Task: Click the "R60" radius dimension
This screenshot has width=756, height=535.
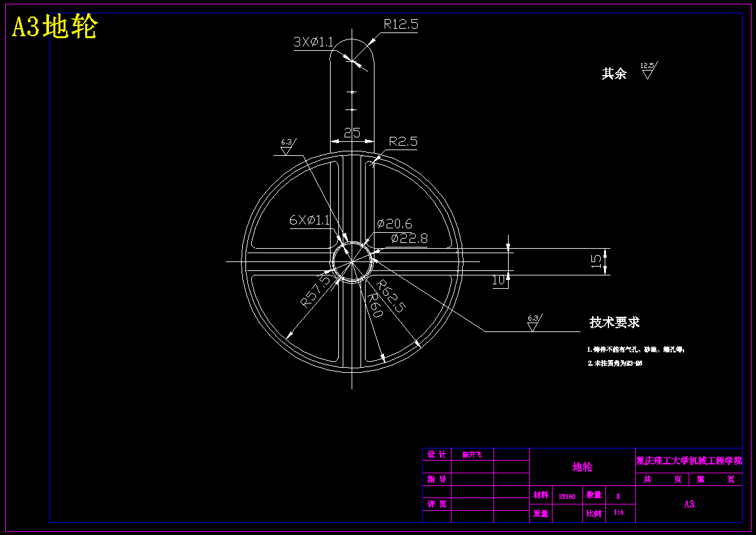Action: coord(375,305)
